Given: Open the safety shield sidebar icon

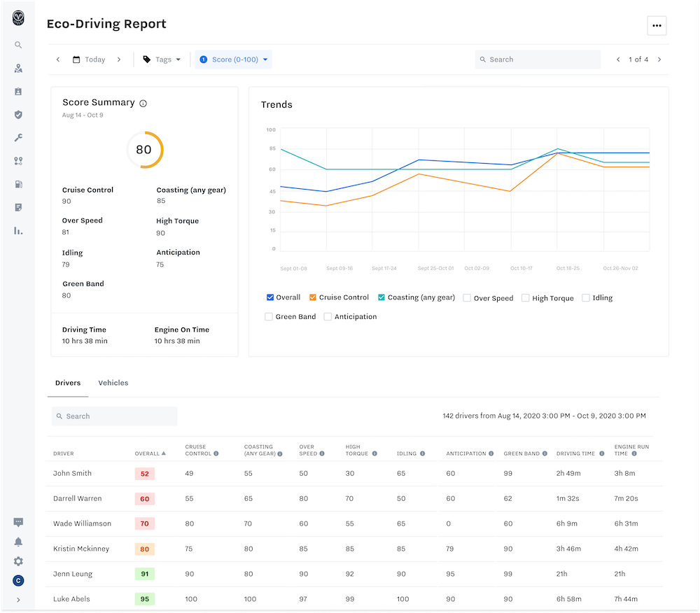Looking at the screenshot, I should pos(18,115).
